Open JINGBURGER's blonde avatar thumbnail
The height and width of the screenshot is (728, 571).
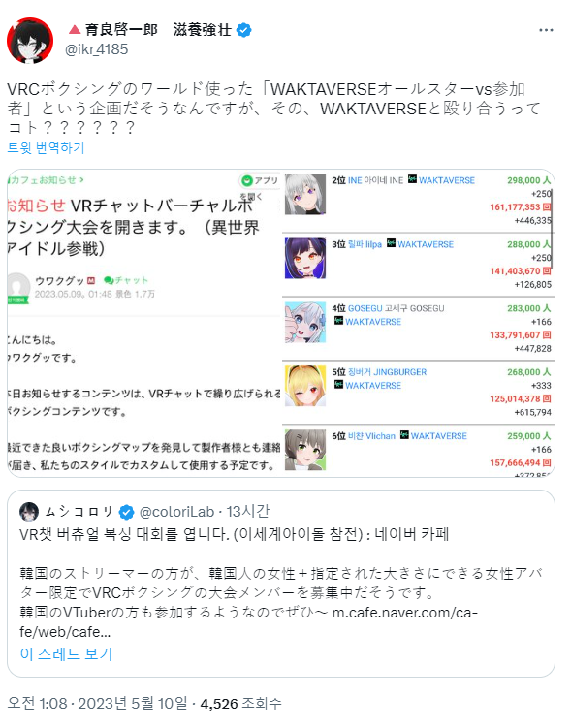305,386
